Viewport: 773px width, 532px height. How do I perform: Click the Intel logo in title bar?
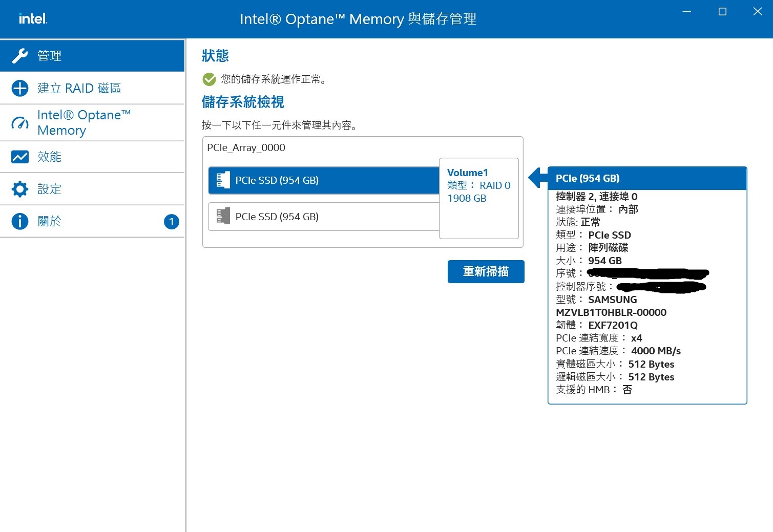(33, 19)
